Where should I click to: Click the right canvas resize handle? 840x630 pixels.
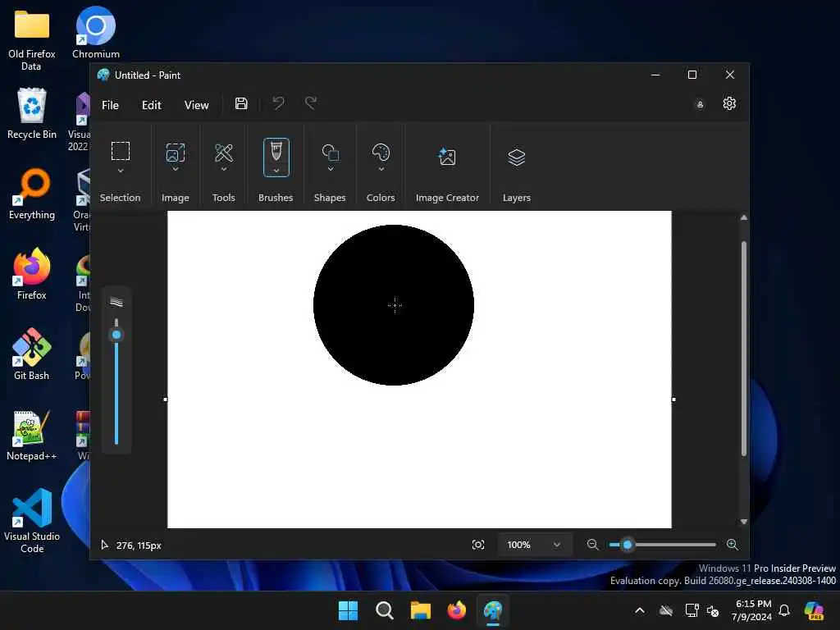[x=673, y=399]
